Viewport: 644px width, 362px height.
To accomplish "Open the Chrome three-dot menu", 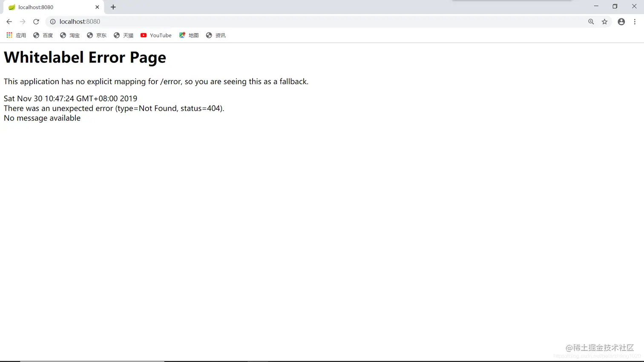I will [x=635, y=22].
